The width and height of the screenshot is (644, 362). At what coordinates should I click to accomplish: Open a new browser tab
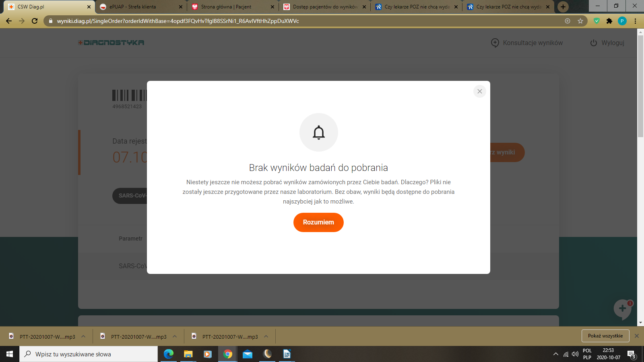click(x=563, y=7)
